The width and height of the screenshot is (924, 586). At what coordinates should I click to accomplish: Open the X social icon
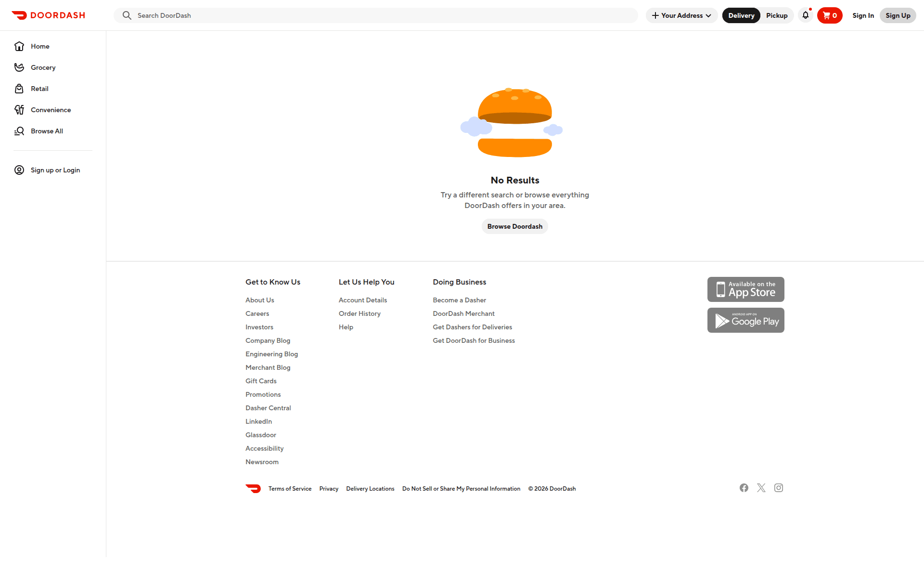pos(761,488)
